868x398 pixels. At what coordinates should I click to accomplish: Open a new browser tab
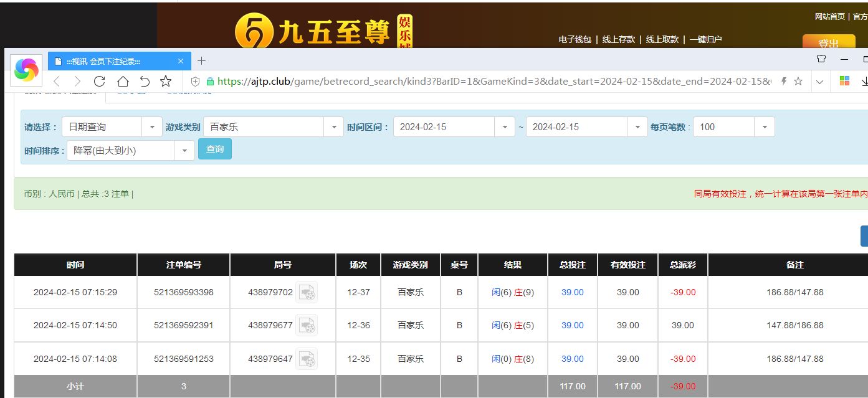point(201,61)
